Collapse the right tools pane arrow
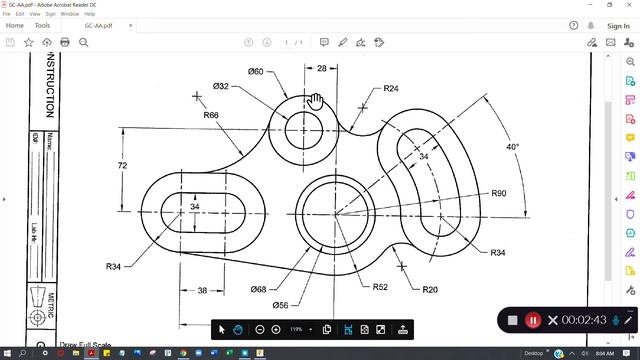This screenshot has height=360, width=640. click(x=616, y=199)
